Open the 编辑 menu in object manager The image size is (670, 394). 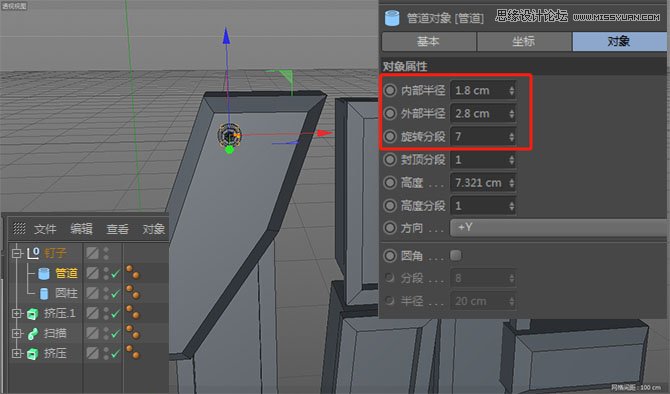point(81,229)
